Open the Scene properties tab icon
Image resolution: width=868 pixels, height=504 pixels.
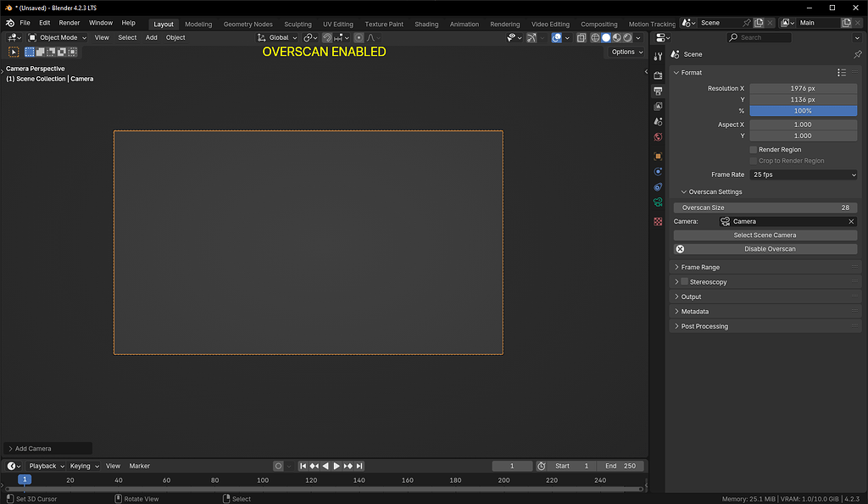(658, 122)
